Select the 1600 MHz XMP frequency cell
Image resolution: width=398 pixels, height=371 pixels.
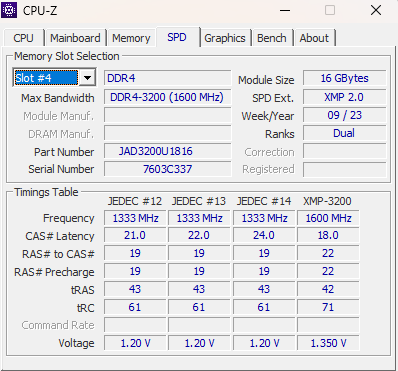pyautogui.click(x=328, y=218)
